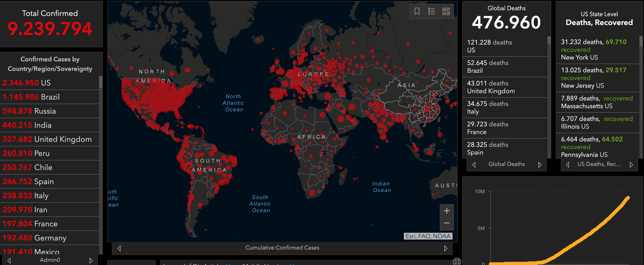The height and width of the screenshot is (265, 644).
Task: Open the basemap gallery grid icon
Action: click(x=446, y=11)
